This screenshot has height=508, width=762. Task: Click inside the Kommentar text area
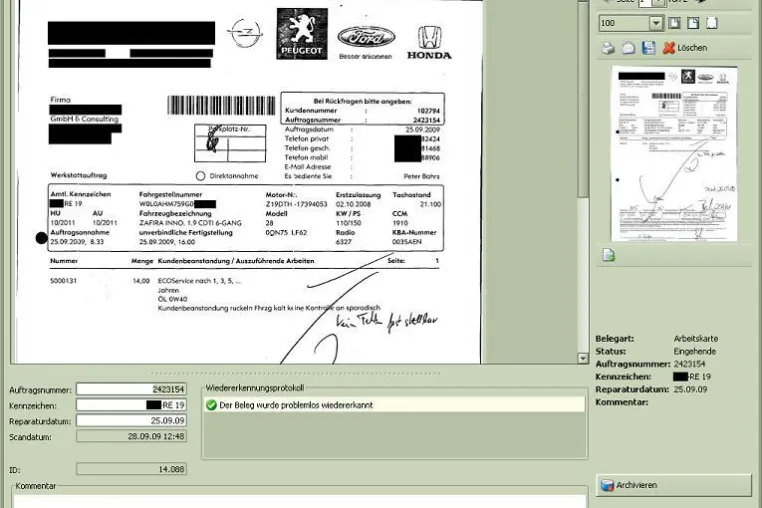299,501
